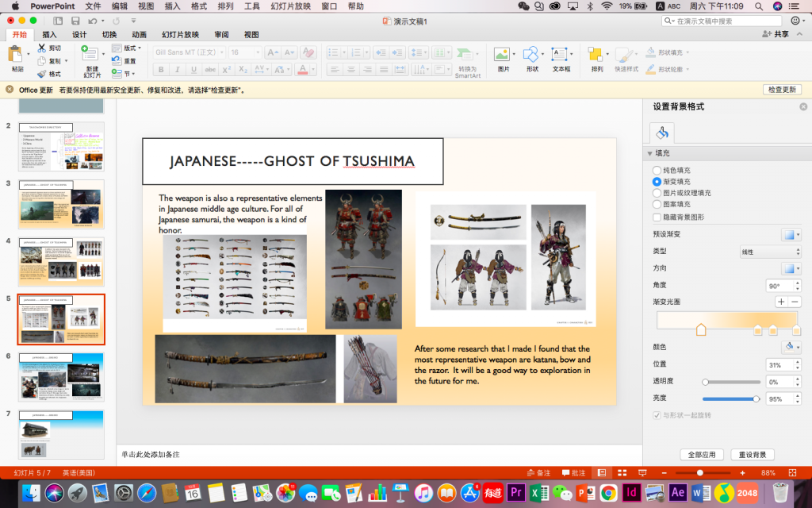The width and height of the screenshot is (812, 508).
Task: Collapse the Fill section triangle
Action: tap(649, 153)
